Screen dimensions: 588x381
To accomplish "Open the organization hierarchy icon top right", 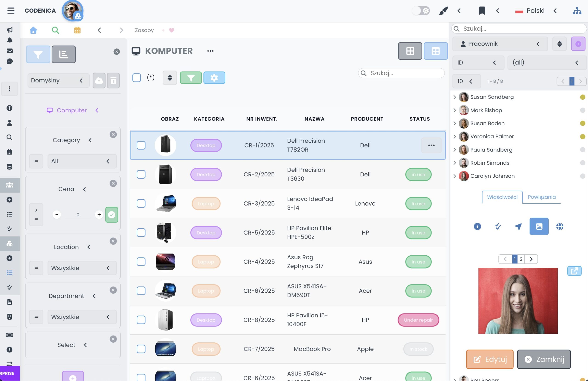I will 577,11.
